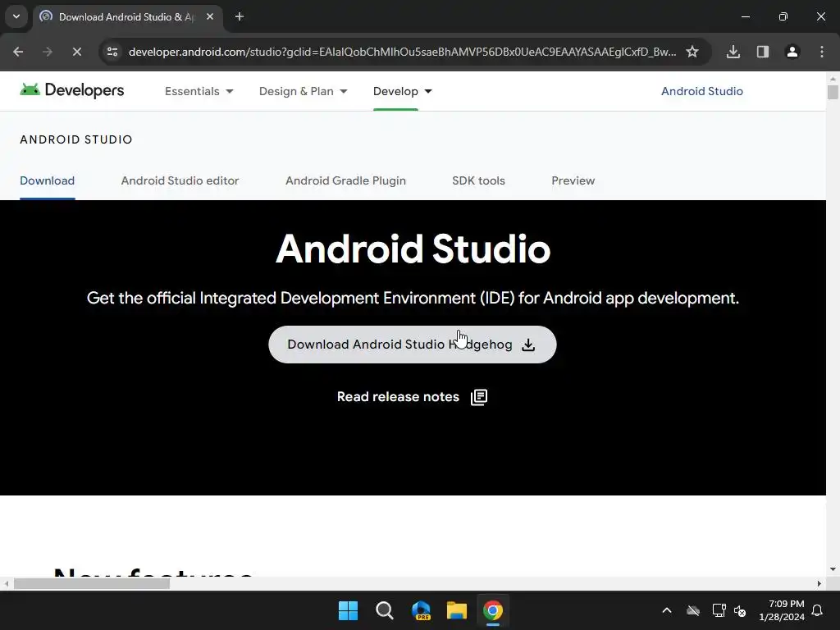Open the notifications bell
The image size is (840, 630).
pyautogui.click(x=818, y=610)
